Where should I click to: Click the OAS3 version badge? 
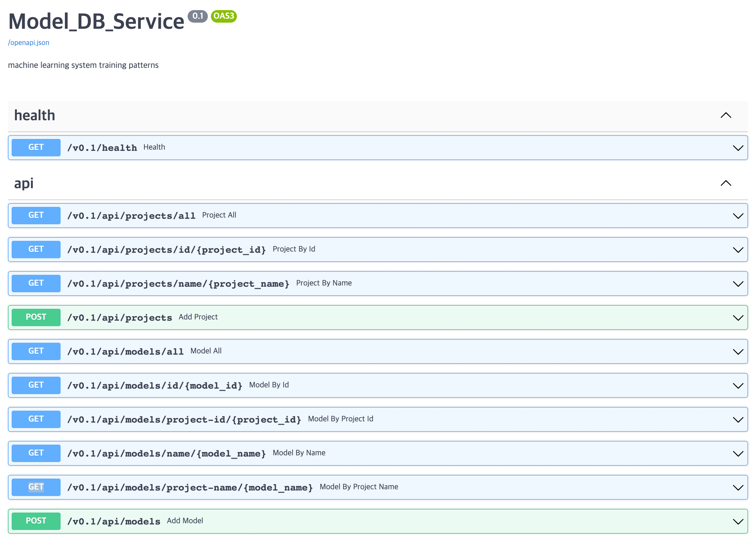coord(223,16)
